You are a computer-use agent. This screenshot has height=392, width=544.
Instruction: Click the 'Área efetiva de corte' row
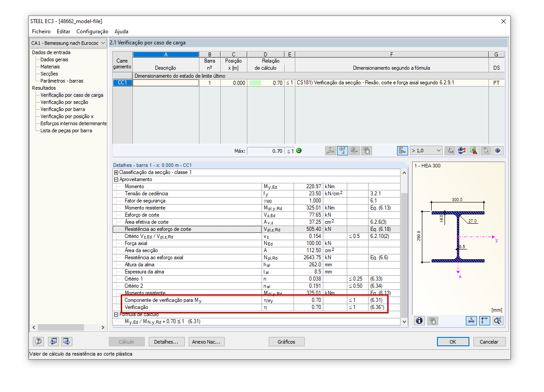click(x=257, y=222)
